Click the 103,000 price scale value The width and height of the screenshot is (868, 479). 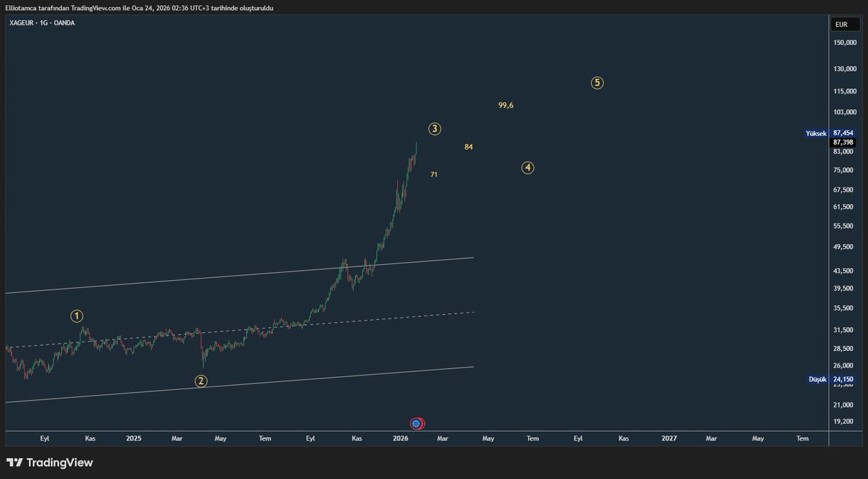[844, 112]
